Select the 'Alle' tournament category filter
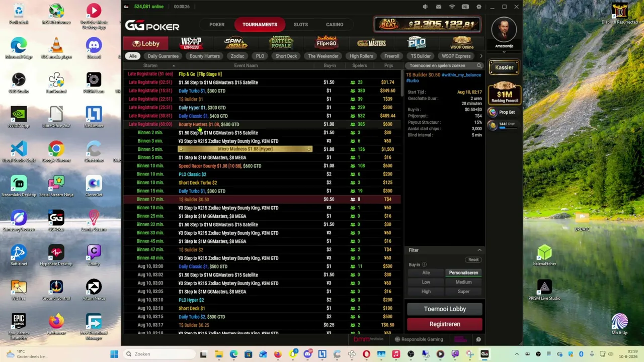This screenshot has width=644, height=362. point(133,56)
